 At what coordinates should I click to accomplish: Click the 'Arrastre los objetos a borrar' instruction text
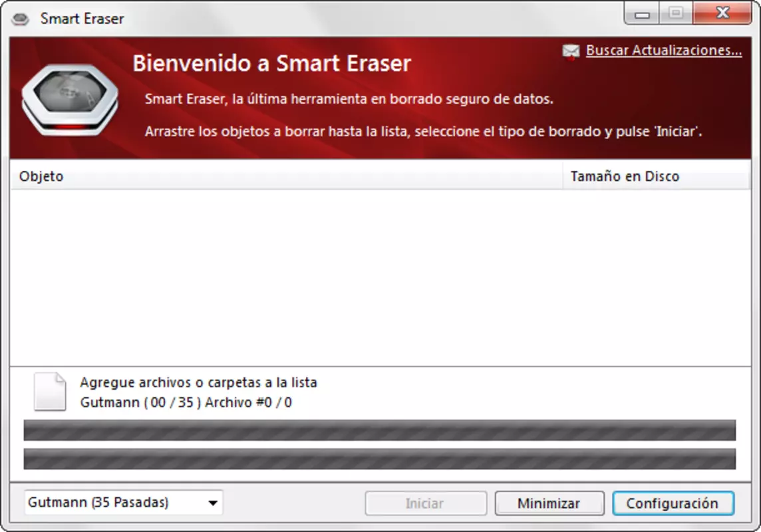coord(423,132)
